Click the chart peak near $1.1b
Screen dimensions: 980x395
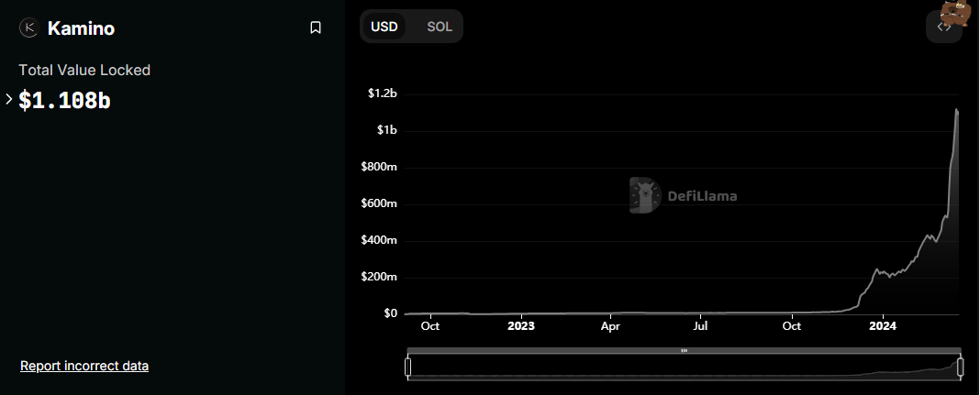click(x=956, y=110)
